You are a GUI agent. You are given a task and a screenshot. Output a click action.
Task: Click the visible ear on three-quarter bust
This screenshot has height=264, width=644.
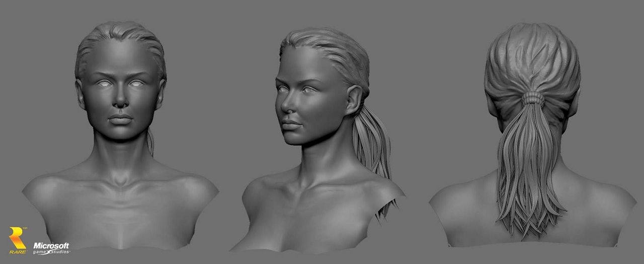click(354, 99)
